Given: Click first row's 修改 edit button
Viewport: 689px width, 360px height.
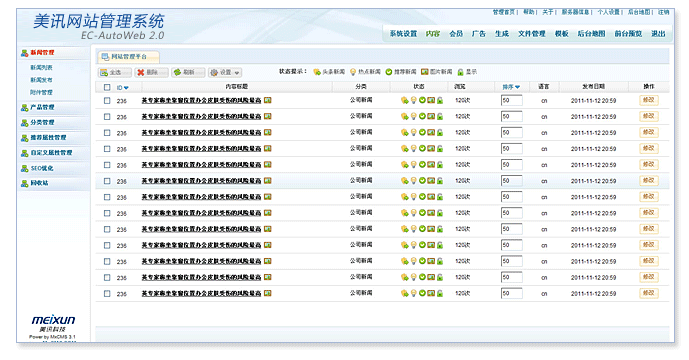Looking at the screenshot, I should click(649, 100).
